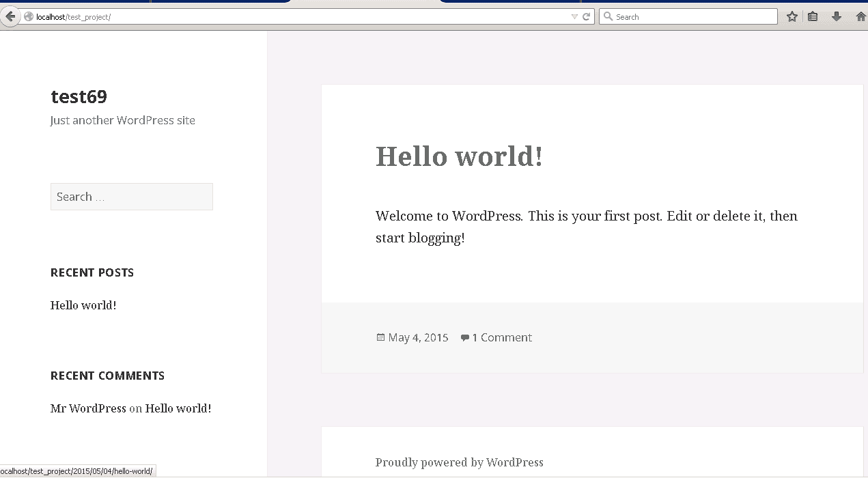The height and width of the screenshot is (478, 868).
Task: Open the downloads arrow icon
Action: pyautogui.click(x=837, y=17)
